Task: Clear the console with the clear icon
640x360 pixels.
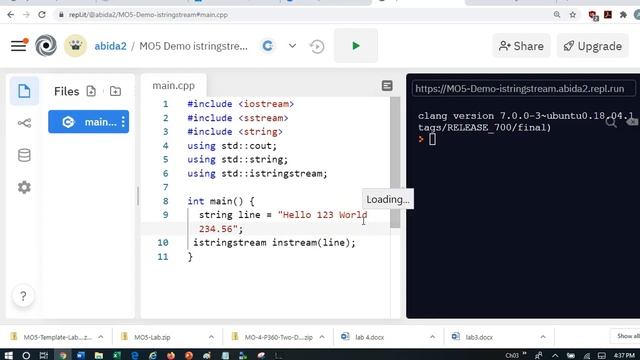Action: pyautogui.click(x=632, y=121)
